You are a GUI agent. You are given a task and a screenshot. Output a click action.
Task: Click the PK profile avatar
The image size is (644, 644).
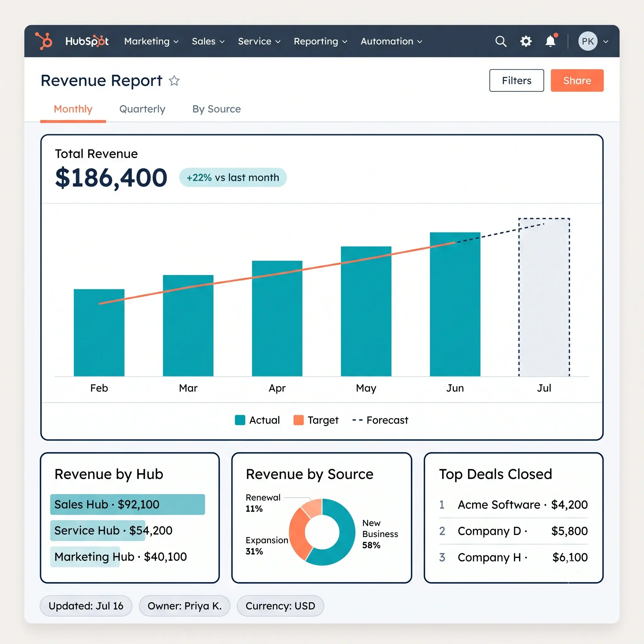click(588, 41)
